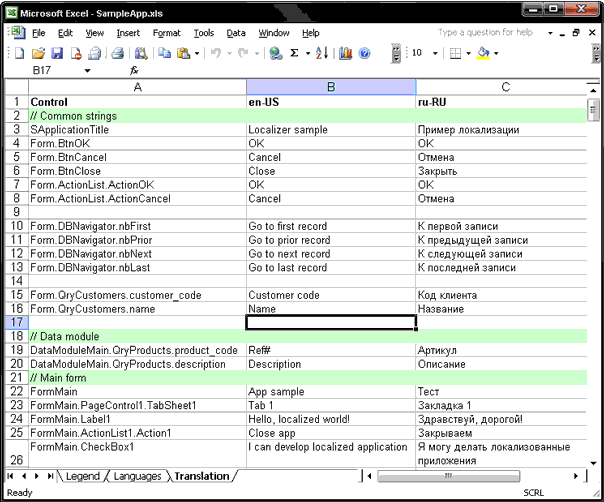Select the cell containing 'Артикул'
604x502 pixels.
(x=502, y=350)
